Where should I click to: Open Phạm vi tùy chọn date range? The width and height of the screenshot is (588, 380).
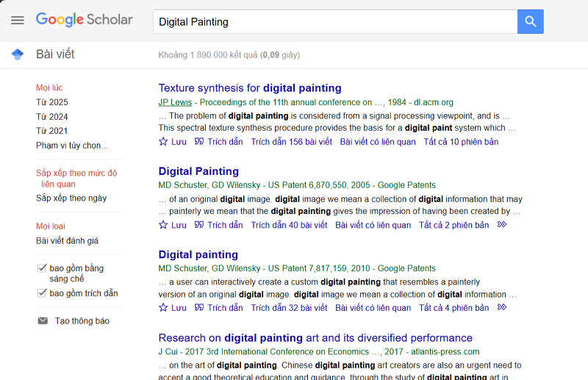(71, 146)
